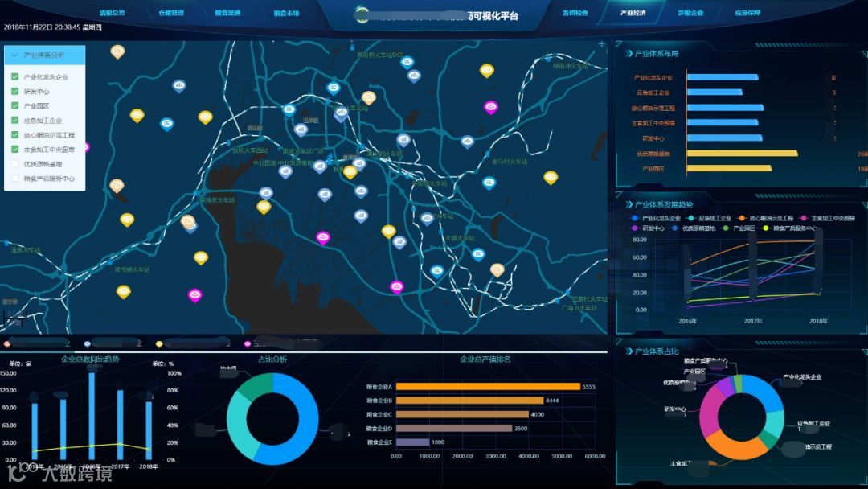The width and height of the screenshot is (868, 489).
Task: Toggle 产业园区 in the trend chart legend
Action: click(x=739, y=228)
